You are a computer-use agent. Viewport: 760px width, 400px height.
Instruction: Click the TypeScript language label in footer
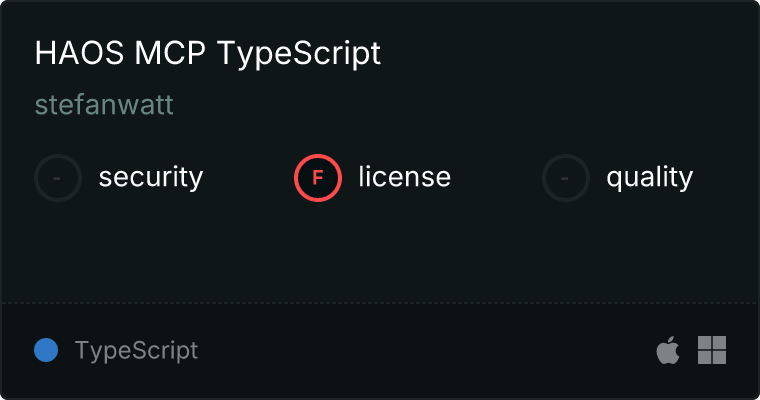136,351
